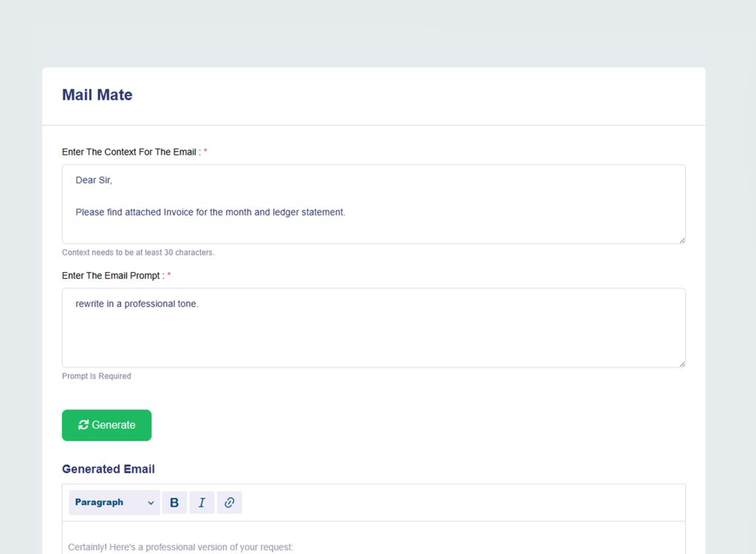Image resolution: width=756 pixels, height=554 pixels.
Task: Click the insert link icon
Action: 229,502
